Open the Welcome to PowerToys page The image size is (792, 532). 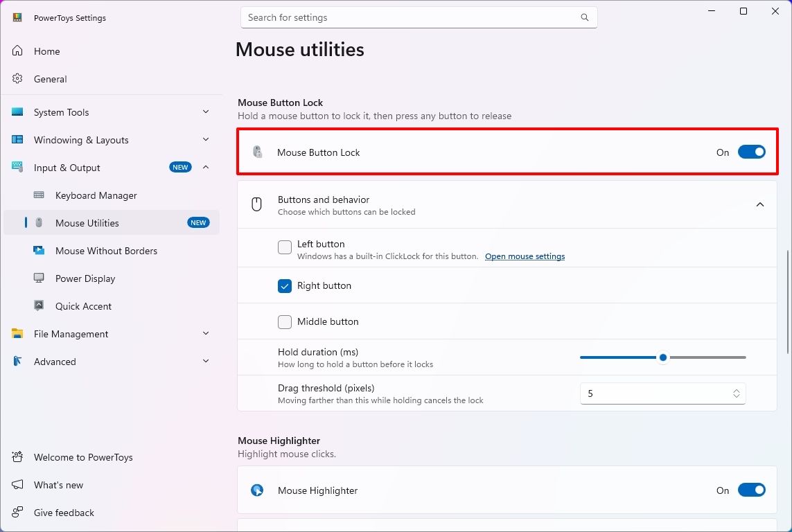point(111,457)
